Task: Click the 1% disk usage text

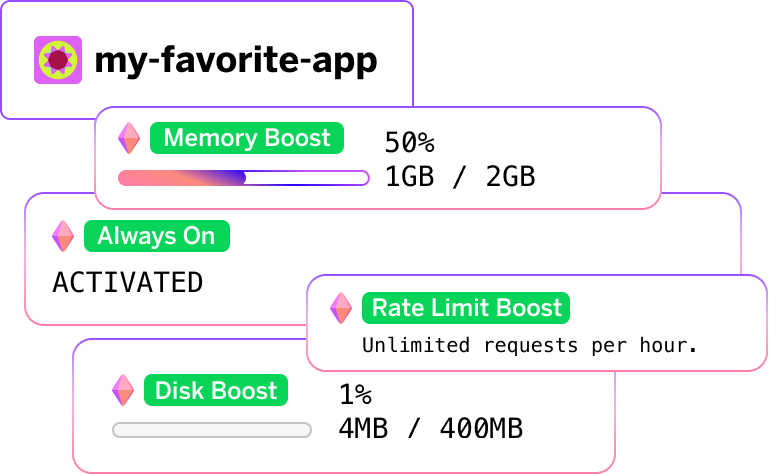Action: tap(354, 393)
